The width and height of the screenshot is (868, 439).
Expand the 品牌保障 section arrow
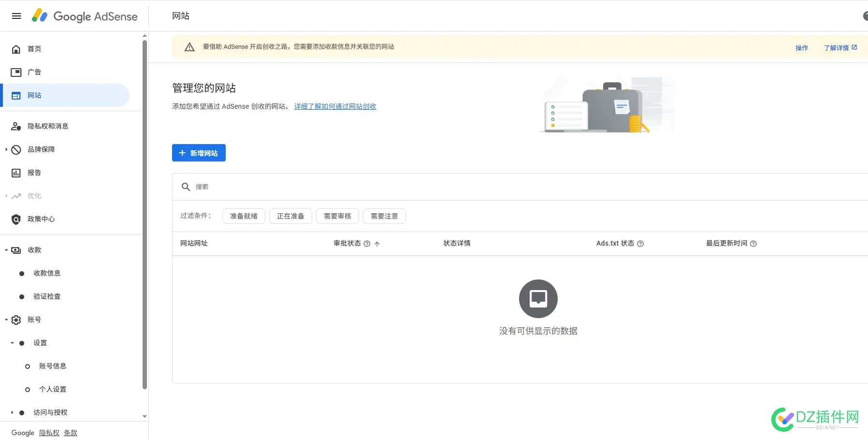tap(6, 150)
